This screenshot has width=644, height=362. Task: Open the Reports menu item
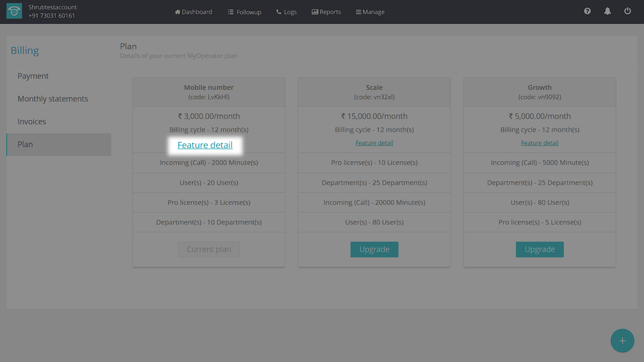point(326,12)
